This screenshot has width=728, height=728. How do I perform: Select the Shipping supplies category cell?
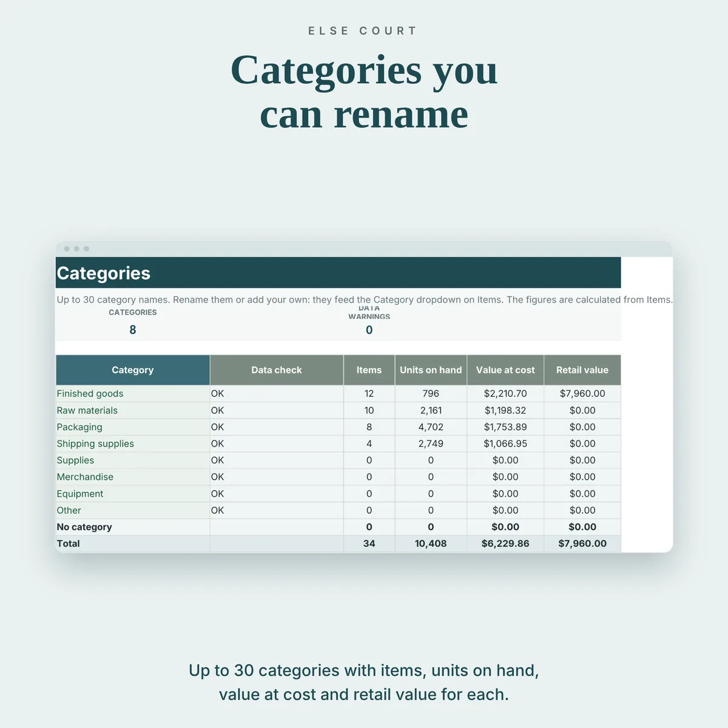coord(132,444)
